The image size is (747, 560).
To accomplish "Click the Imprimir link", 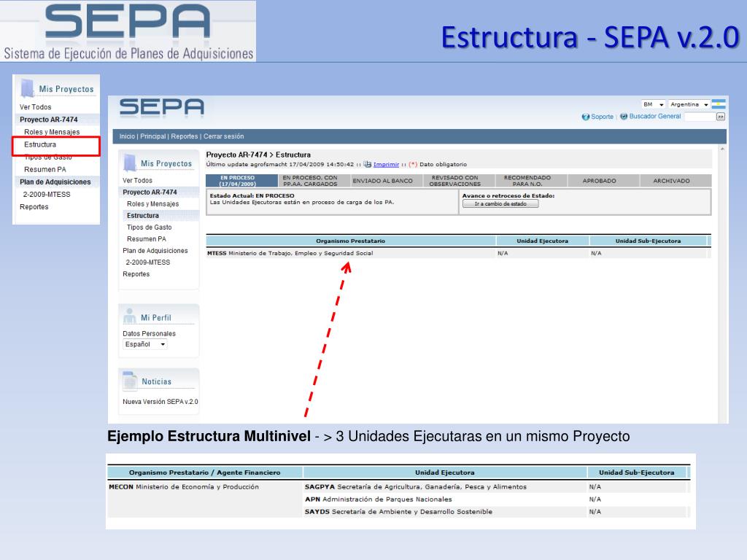I will 386,164.
